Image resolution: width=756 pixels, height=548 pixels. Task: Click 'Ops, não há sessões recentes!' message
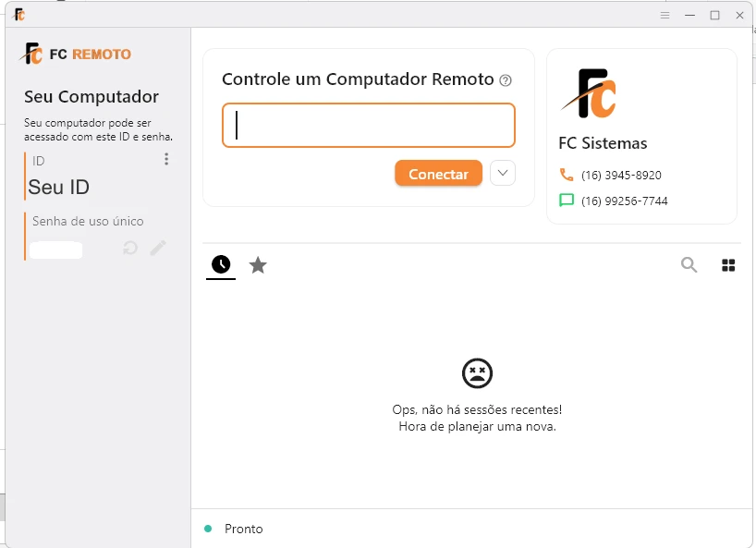click(477, 409)
